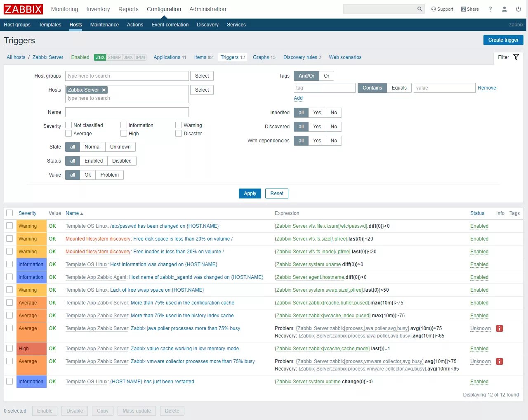This screenshot has height=420, width=528.
Task: Focus the tag value field
Action: (445, 88)
